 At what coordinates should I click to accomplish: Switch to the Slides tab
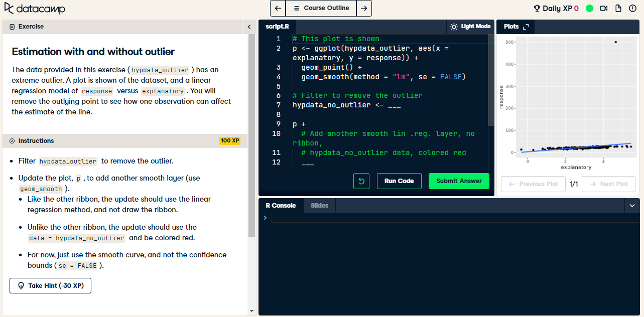coord(319,205)
